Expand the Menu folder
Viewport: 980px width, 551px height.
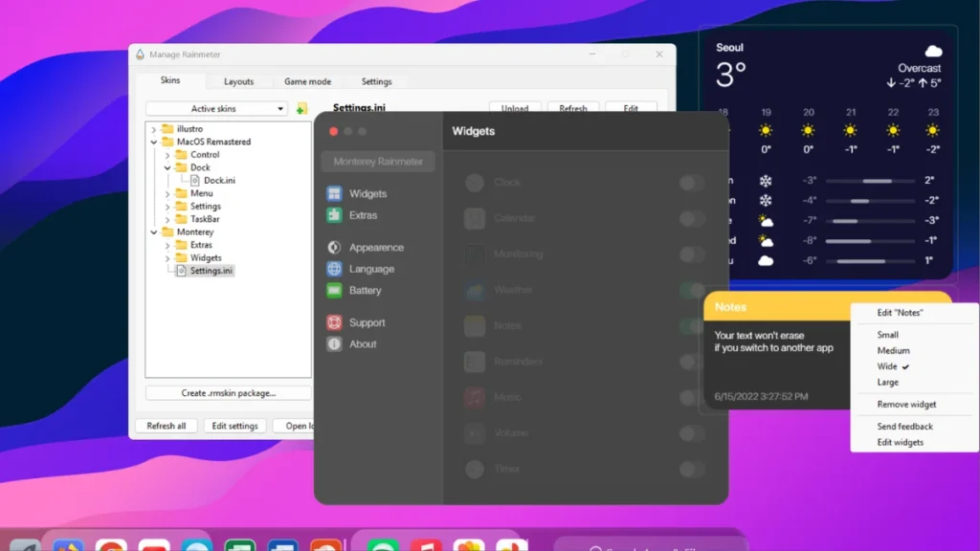point(167,193)
